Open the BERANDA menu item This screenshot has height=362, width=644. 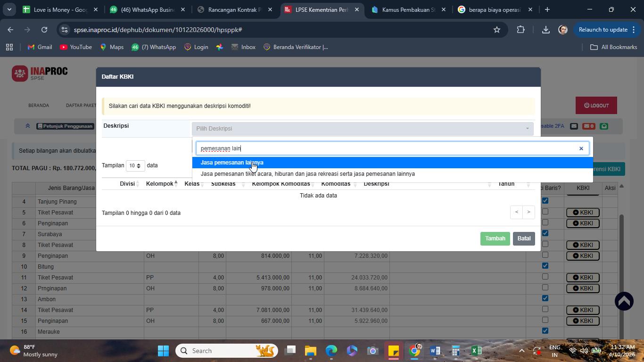click(x=39, y=106)
